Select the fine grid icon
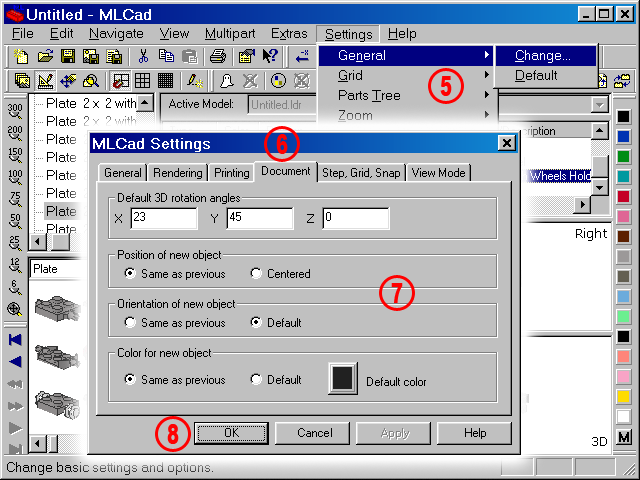640x480 pixels. (165, 81)
